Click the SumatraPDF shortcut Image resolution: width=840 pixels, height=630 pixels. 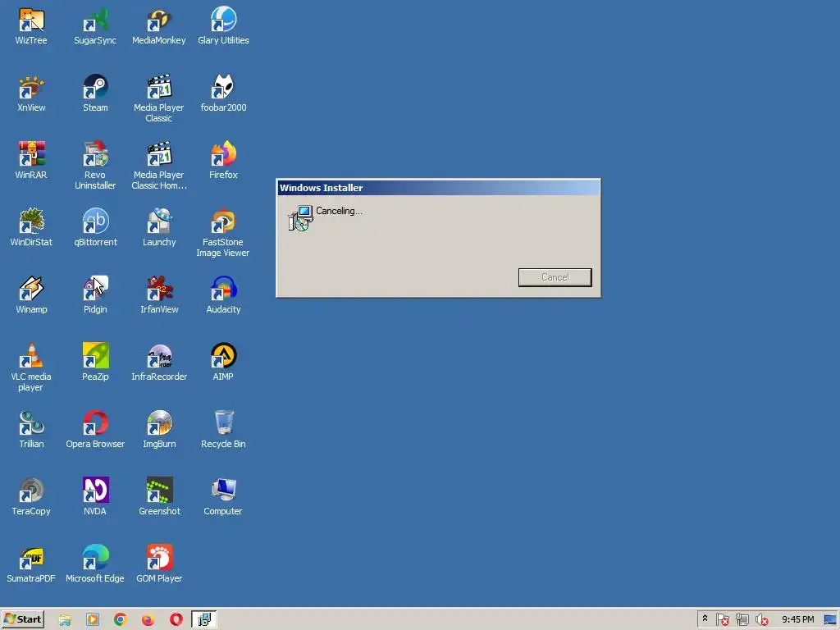pos(31,564)
